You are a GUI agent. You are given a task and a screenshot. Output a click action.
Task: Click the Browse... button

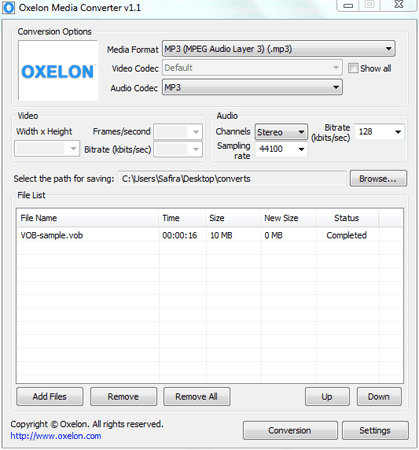pos(378,179)
